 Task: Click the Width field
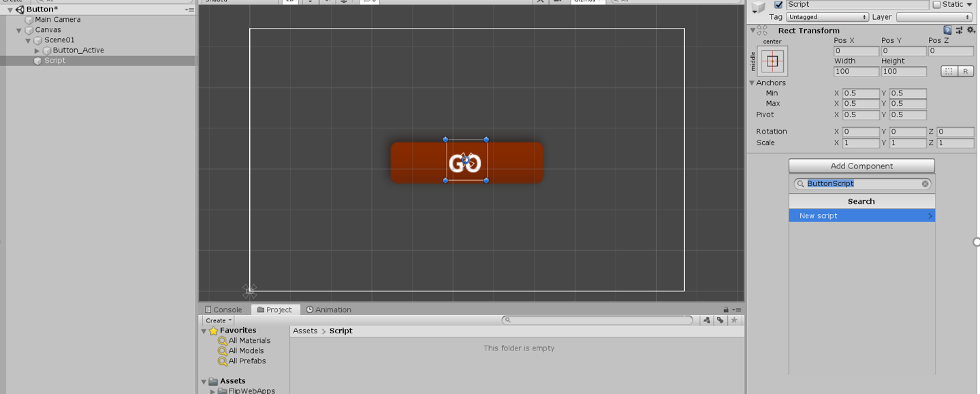[856, 72]
